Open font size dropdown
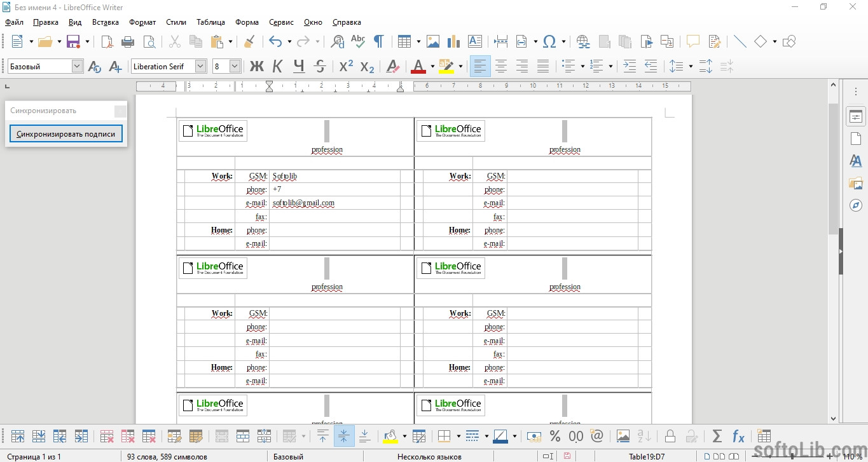This screenshot has height=462, width=868. click(235, 66)
